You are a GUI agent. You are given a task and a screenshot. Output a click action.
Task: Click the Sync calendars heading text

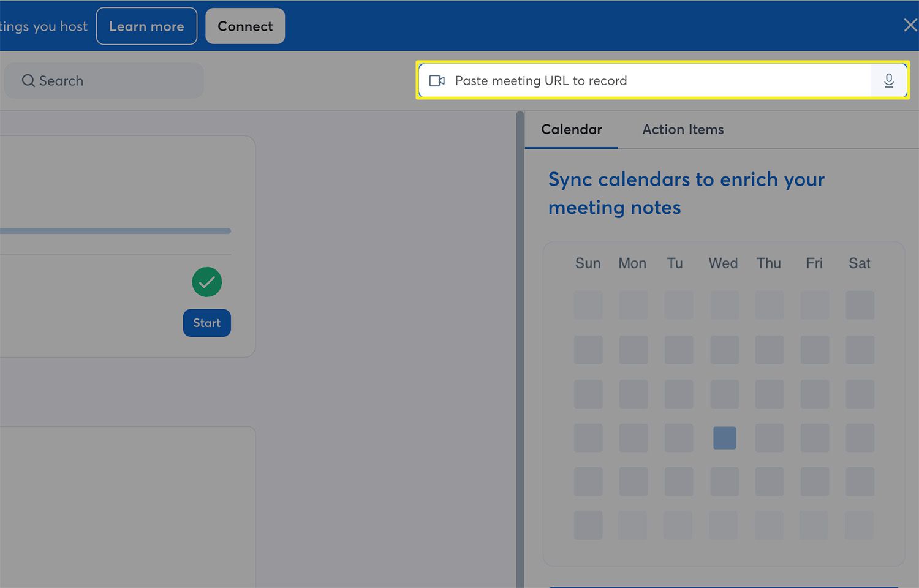point(686,193)
